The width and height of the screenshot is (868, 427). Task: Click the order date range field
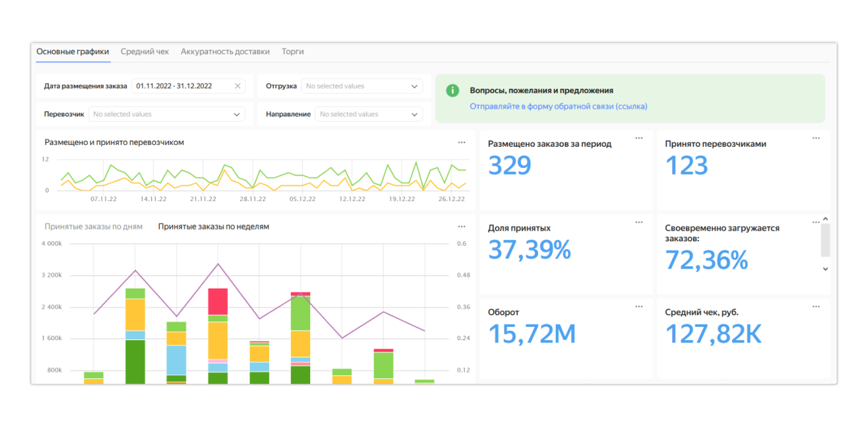(x=181, y=86)
